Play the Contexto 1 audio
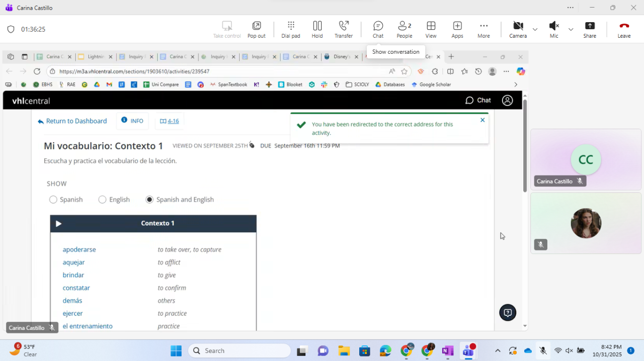The image size is (644, 361). pos(58,224)
